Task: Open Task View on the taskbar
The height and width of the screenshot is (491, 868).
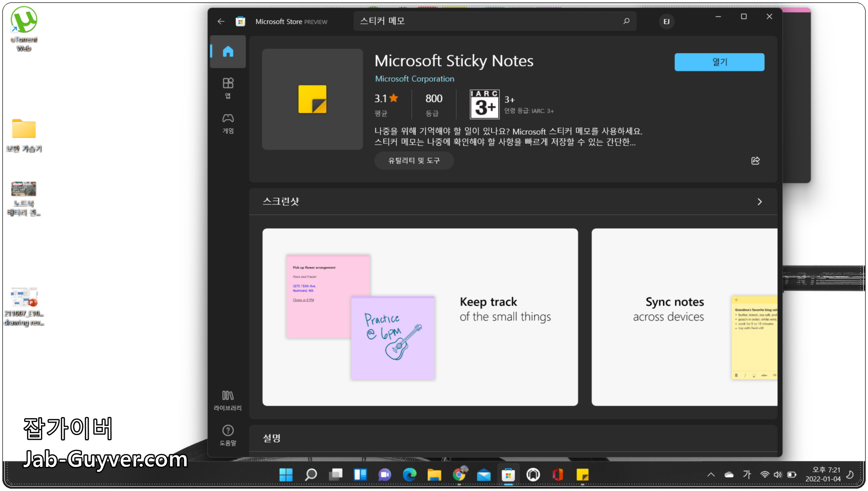Action: pos(336,475)
